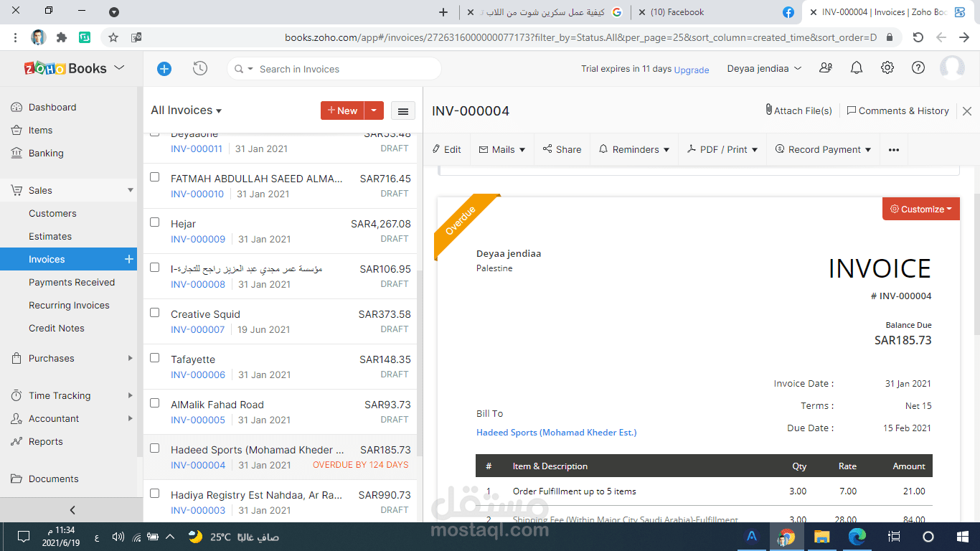
Task: Open the Quick Create plus button
Action: (x=164, y=69)
